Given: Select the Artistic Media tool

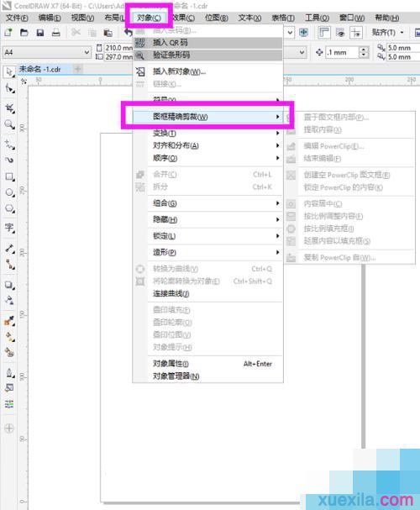Looking at the screenshot, I should (x=9, y=160).
